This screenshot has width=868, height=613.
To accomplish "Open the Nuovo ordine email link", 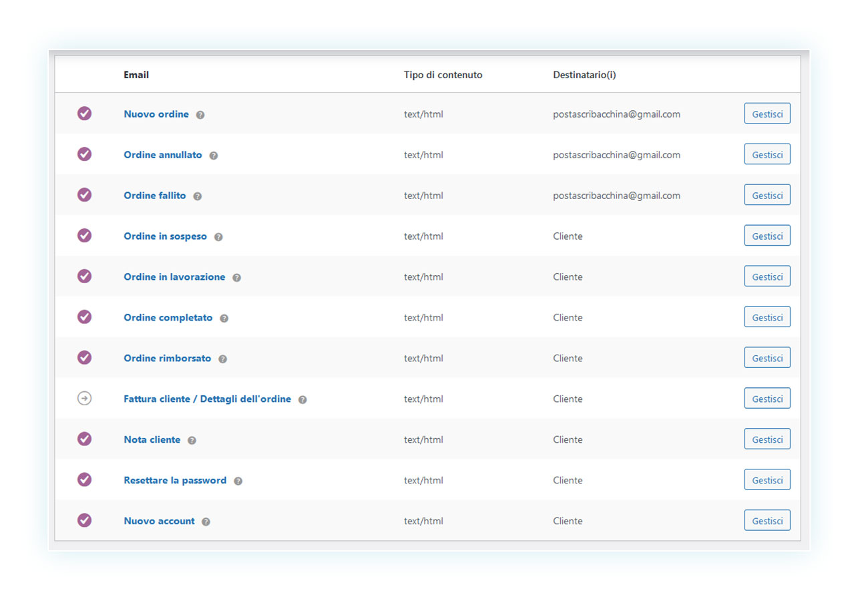I will click(156, 114).
